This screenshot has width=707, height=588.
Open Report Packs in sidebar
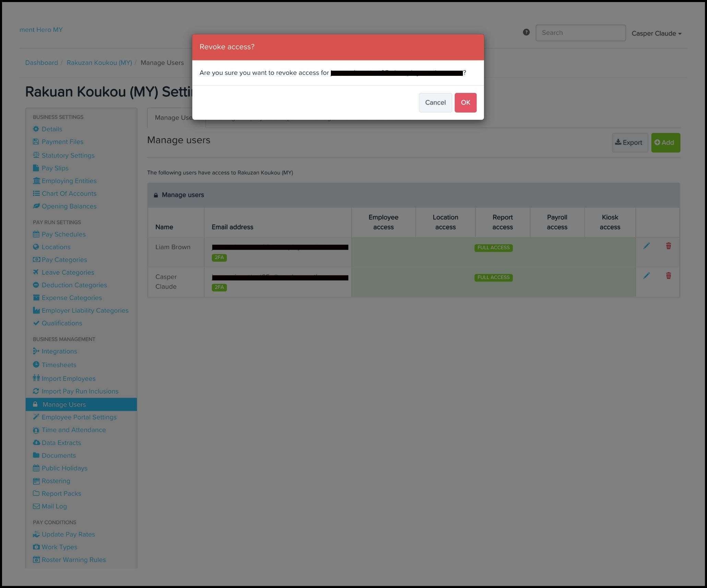[x=61, y=494]
